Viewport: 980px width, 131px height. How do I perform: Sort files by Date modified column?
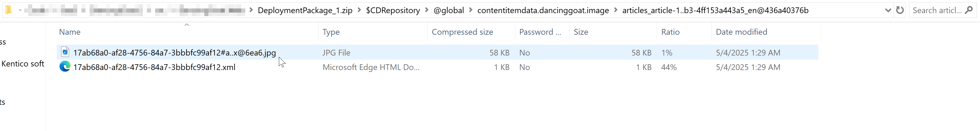(741, 32)
